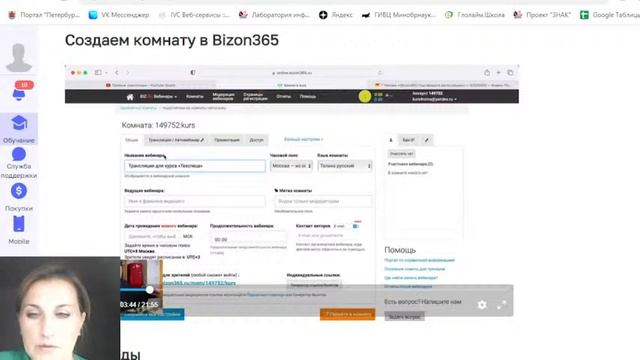This screenshot has width=640, height=360.
Task: Open the IVC Веб-сервисы bookmark
Action: 194,15
